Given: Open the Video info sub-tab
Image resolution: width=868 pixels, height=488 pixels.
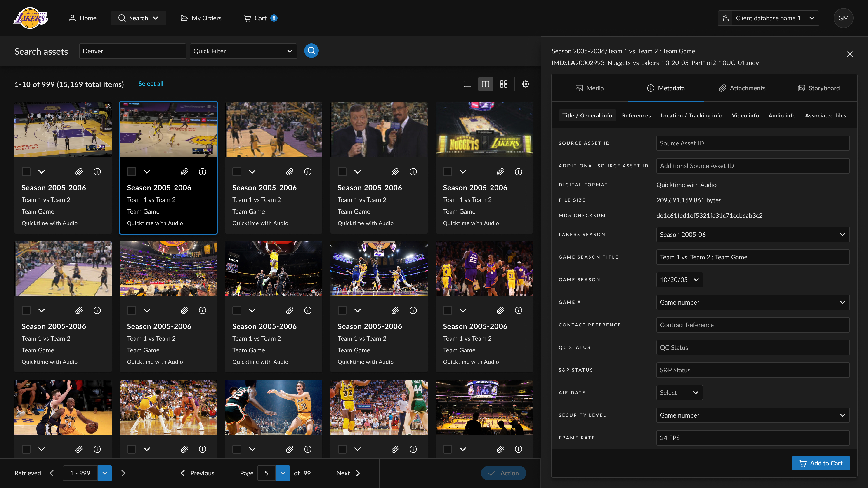Looking at the screenshot, I should click(x=745, y=115).
